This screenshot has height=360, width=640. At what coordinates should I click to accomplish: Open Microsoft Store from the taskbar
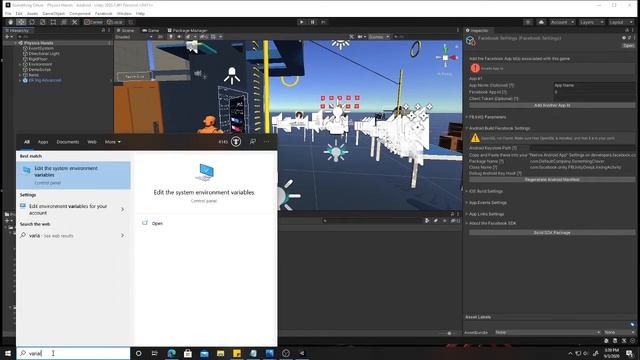tap(188, 353)
